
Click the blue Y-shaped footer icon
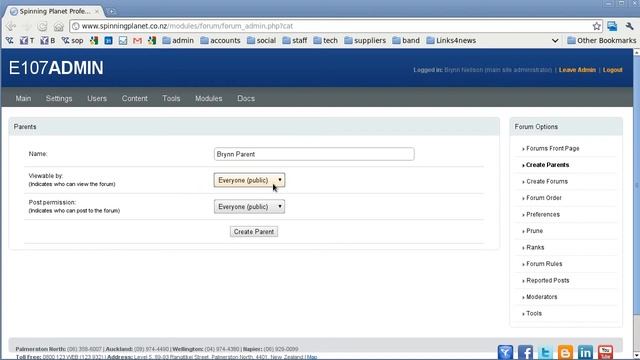(x=505, y=352)
